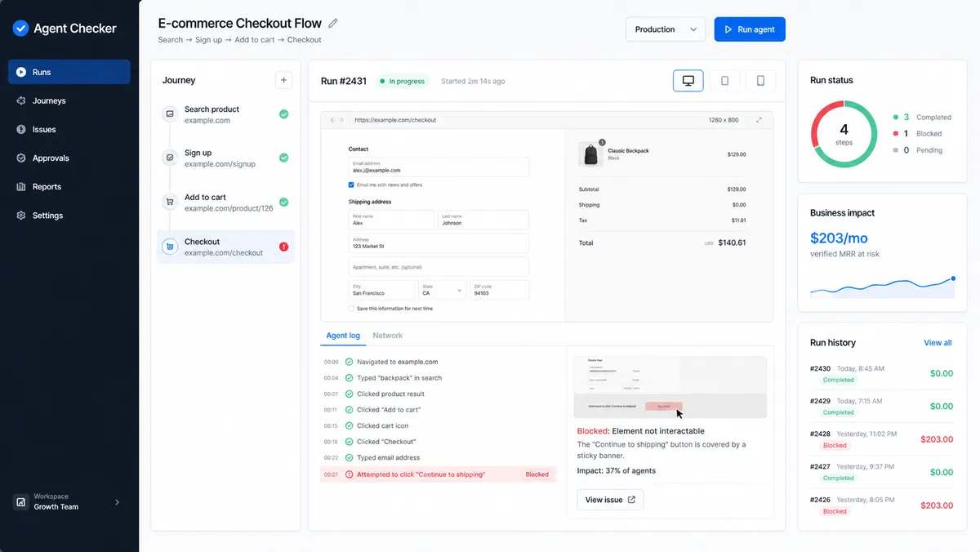Select the Add to cart journey step

(x=225, y=202)
